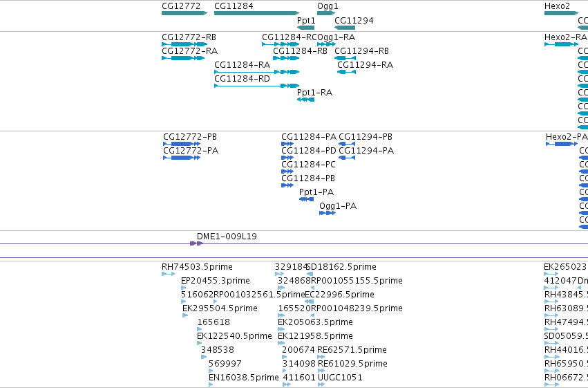The height and width of the screenshot is (388, 588).
Task: Select EST EC22996.5prime
Action: pos(310,302)
